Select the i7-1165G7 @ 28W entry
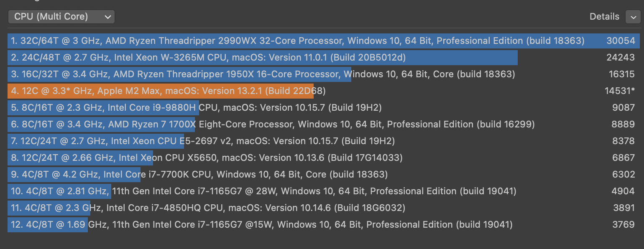 point(324,191)
